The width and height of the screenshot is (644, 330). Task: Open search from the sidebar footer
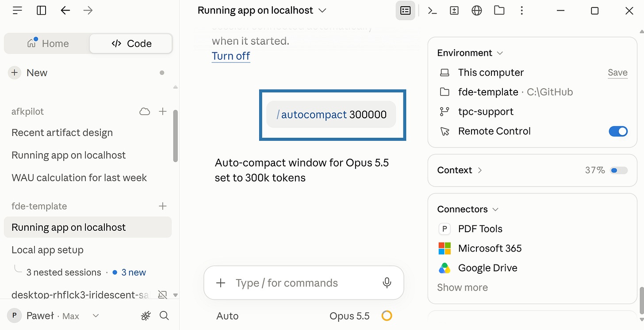click(x=164, y=316)
